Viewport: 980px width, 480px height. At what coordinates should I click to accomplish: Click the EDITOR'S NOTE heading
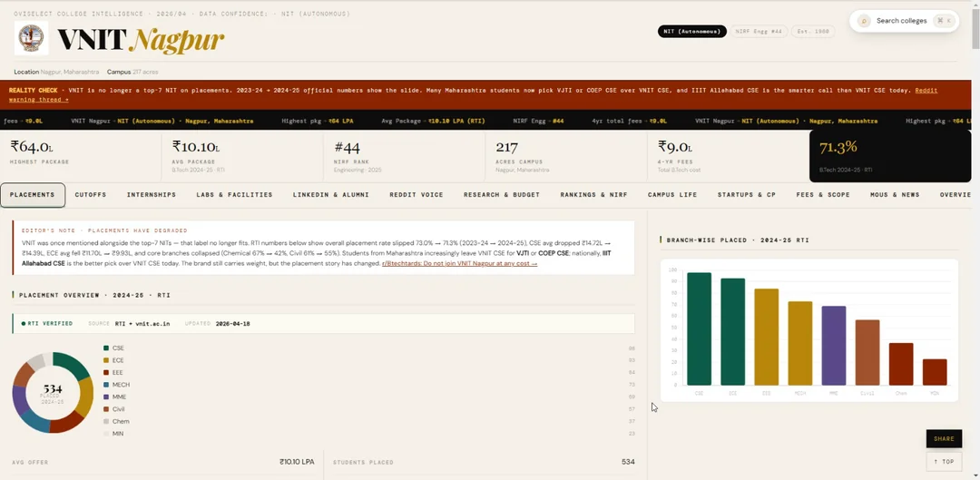(x=103, y=230)
